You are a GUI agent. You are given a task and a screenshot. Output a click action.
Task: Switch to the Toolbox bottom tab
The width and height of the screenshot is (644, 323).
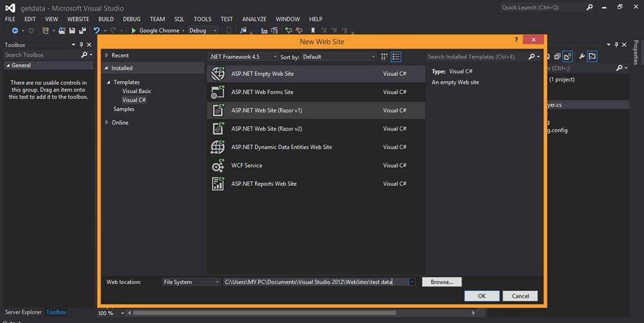pos(56,312)
